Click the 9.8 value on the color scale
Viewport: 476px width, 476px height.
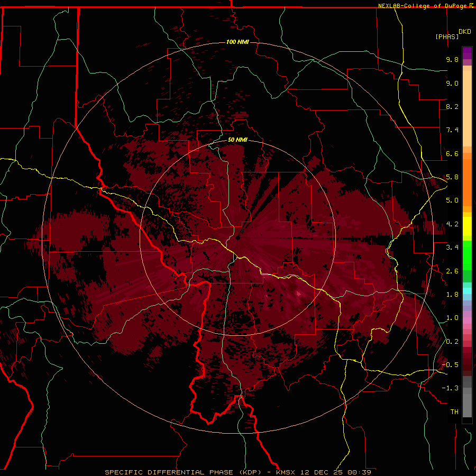coord(452,59)
